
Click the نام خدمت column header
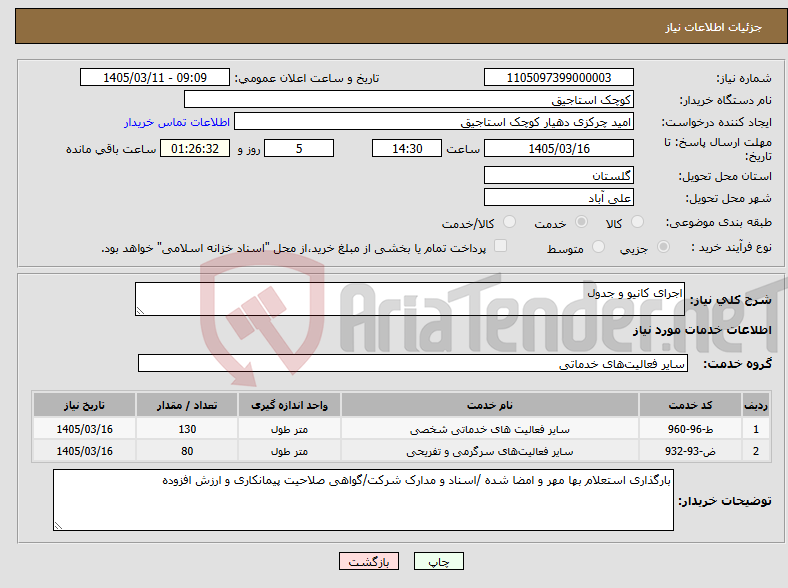(x=490, y=405)
